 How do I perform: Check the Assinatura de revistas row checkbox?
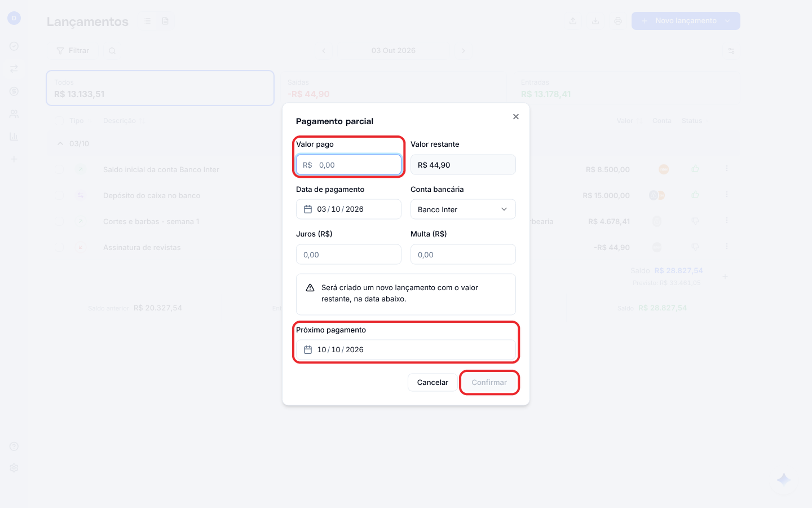tap(60, 247)
